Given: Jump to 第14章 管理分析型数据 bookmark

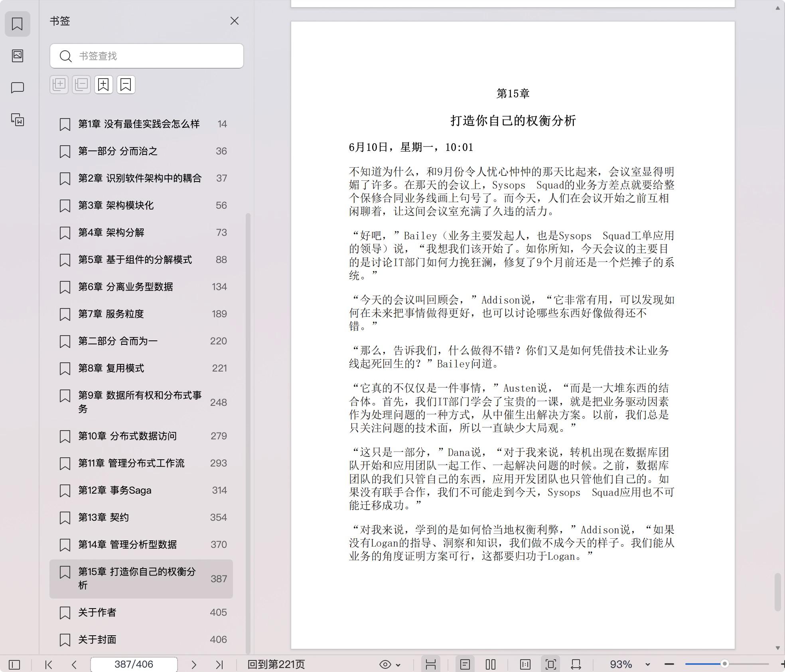Looking at the screenshot, I should 141,545.
